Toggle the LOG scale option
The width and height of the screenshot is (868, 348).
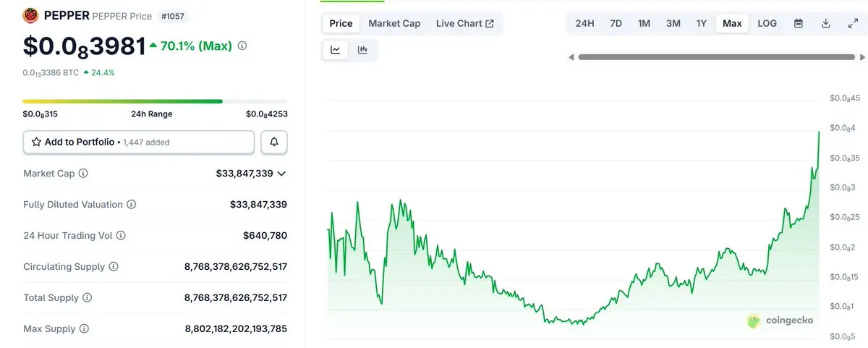tap(767, 23)
